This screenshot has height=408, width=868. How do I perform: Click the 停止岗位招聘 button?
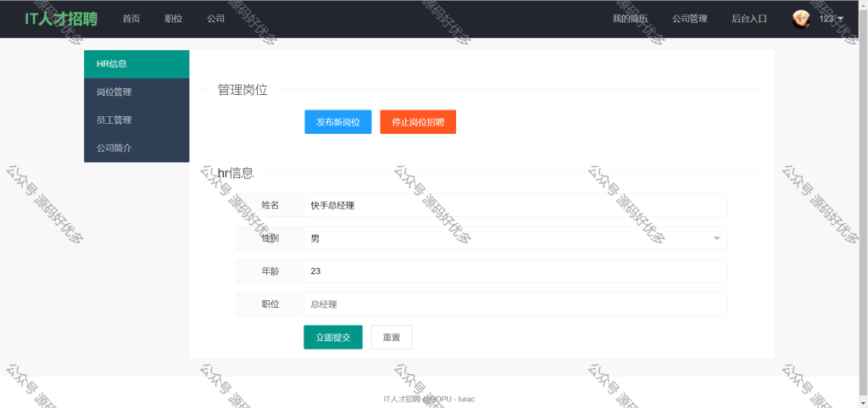point(418,122)
